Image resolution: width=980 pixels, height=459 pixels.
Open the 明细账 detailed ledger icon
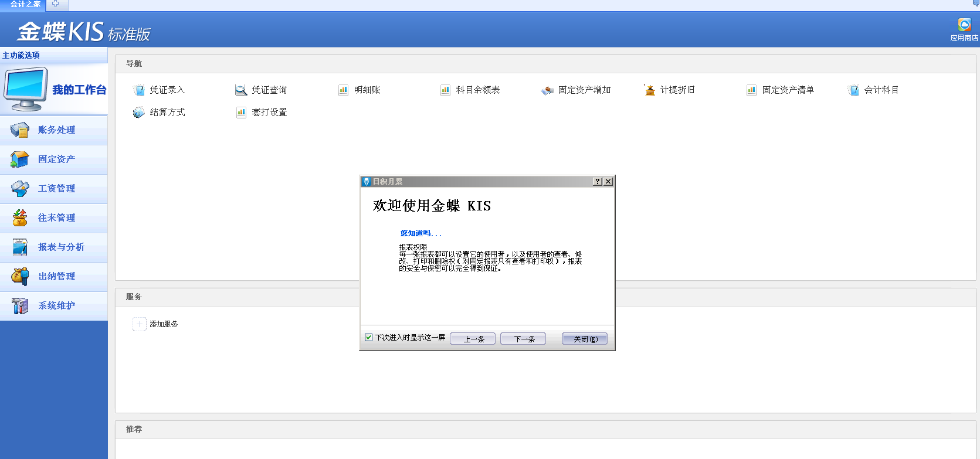(343, 90)
